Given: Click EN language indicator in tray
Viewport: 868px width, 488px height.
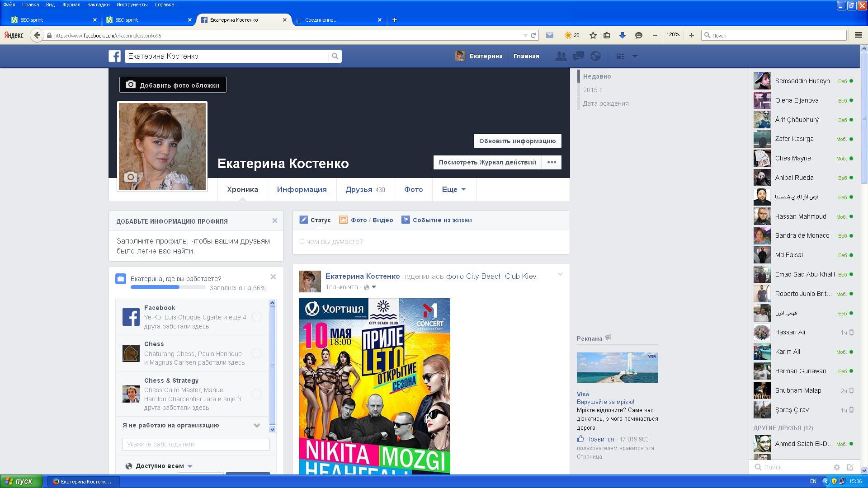Looking at the screenshot, I should pyautogui.click(x=813, y=481).
